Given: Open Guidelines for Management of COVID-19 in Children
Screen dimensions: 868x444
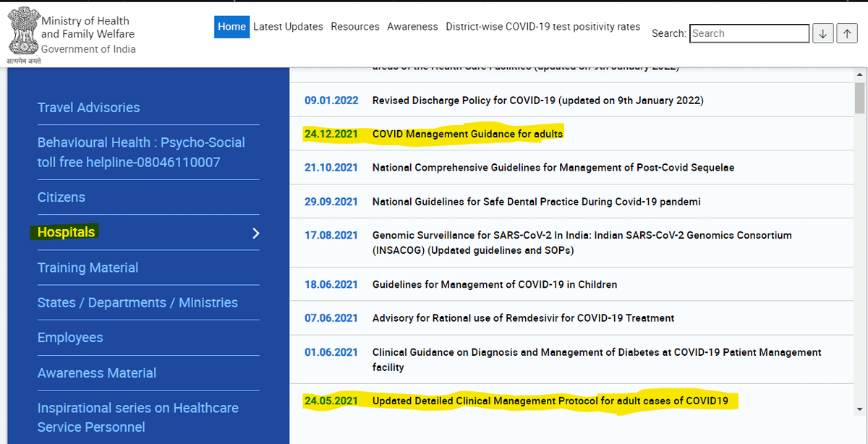Looking at the screenshot, I should (494, 284).
